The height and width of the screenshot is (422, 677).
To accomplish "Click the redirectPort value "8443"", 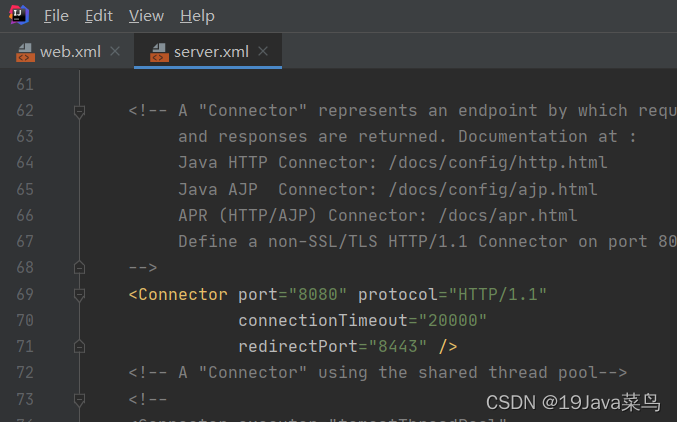I will point(398,346).
